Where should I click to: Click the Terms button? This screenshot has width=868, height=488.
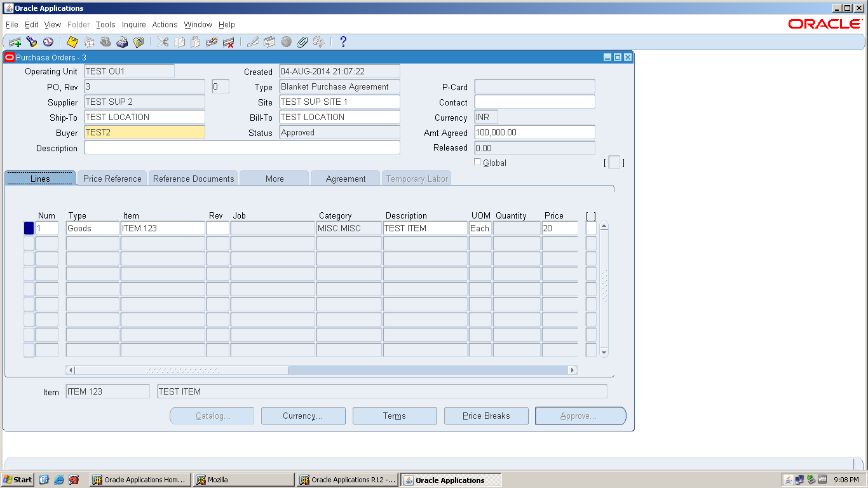pos(394,416)
